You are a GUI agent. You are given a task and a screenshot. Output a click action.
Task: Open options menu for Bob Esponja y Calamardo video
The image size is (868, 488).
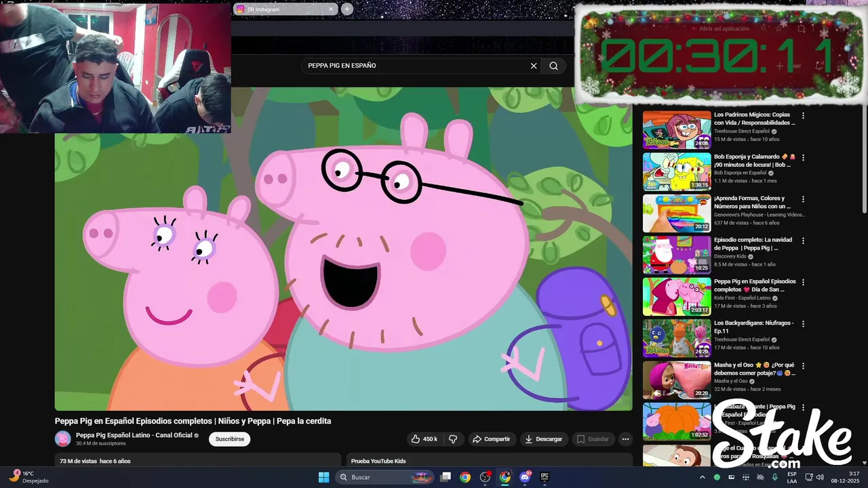tap(804, 158)
